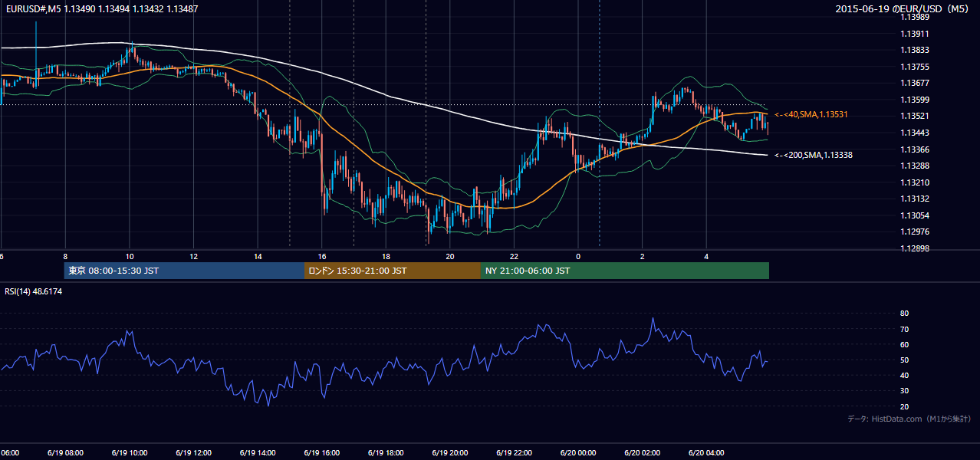The image size is (980, 460).
Task: Open the HistData.com data source credit
Action: (909, 419)
